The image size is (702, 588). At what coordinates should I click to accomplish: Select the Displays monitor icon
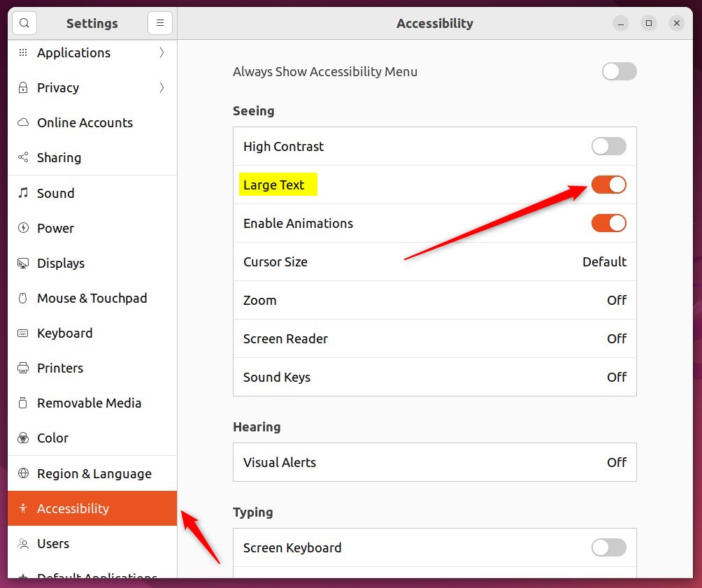(x=24, y=264)
